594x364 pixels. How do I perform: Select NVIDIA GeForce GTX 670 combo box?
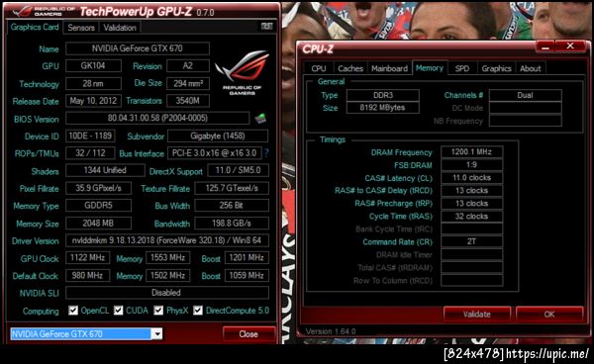click(x=86, y=333)
